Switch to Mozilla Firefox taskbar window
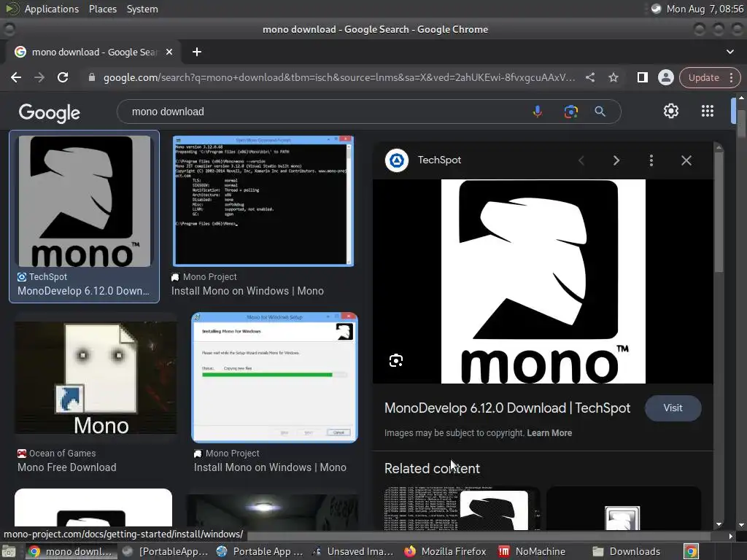 tap(446, 551)
